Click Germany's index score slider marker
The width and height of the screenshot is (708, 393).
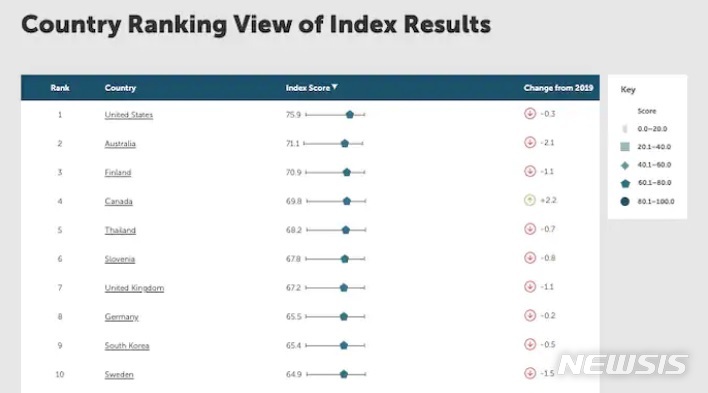click(x=344, y=317)
